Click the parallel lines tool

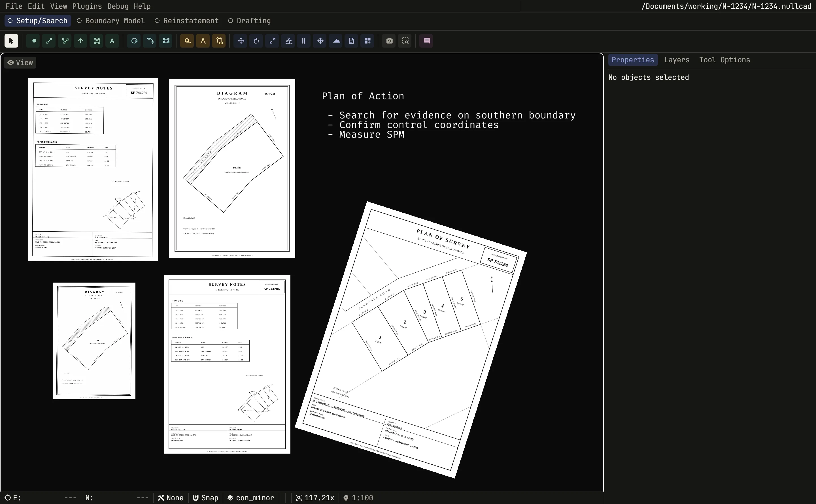303,41
